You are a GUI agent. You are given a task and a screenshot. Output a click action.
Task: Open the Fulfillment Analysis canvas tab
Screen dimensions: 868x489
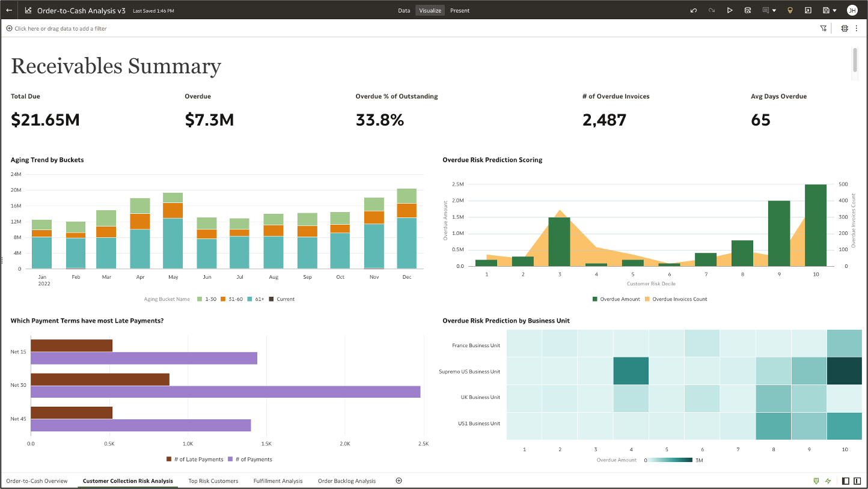coord(278,481)
